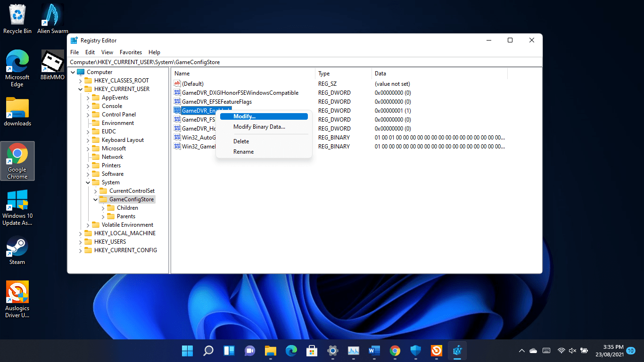
Task: Select the GameDVR_EFSEFeatureFlags DWORD icon
Action: (177, 101)
